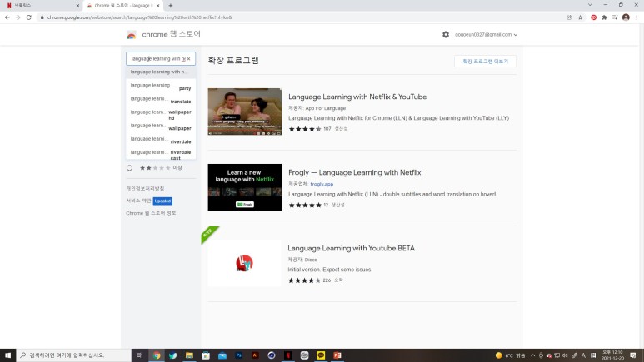644x362 pixels.
Task: Open Language Learning with Netflix & YouTube title
Action: coord(357,97)
